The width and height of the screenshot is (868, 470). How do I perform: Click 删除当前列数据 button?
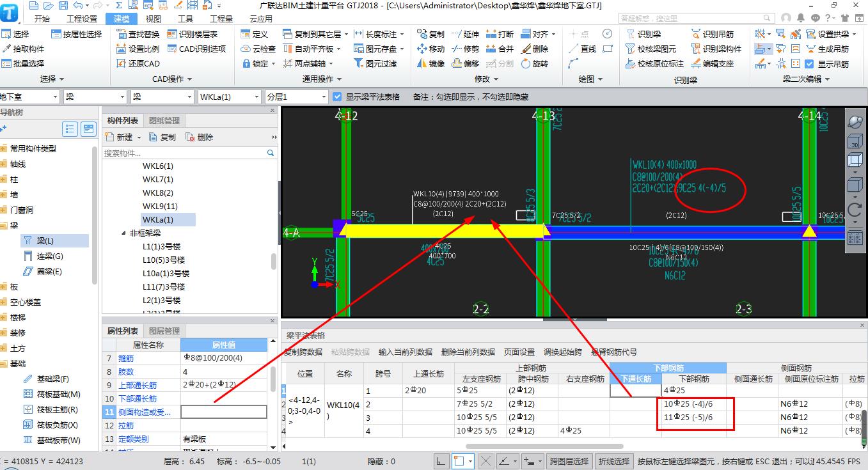point(468,352)
